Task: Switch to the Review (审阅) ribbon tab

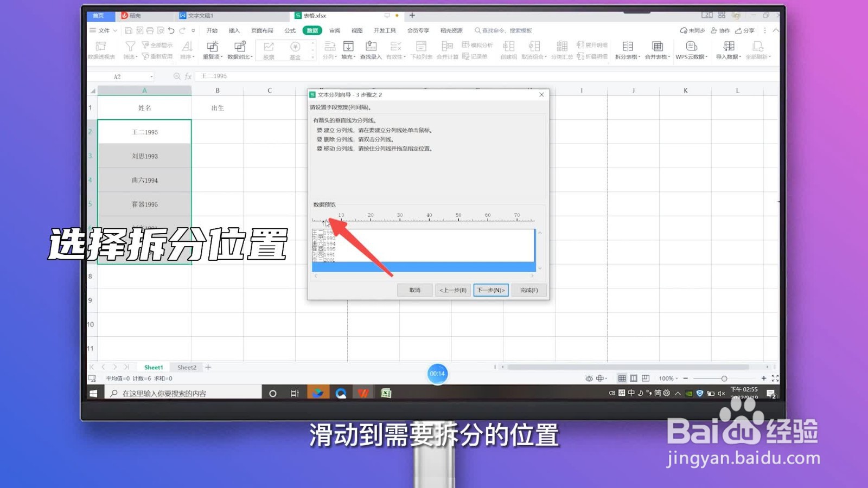Action: tap(335, 30)
